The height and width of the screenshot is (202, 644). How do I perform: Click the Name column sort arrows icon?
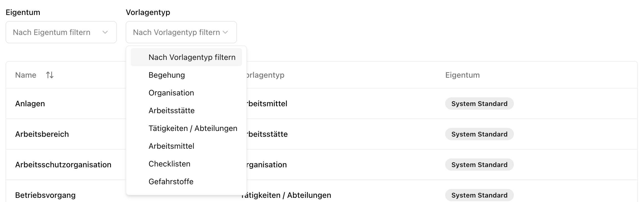click(x=50, y=75)
